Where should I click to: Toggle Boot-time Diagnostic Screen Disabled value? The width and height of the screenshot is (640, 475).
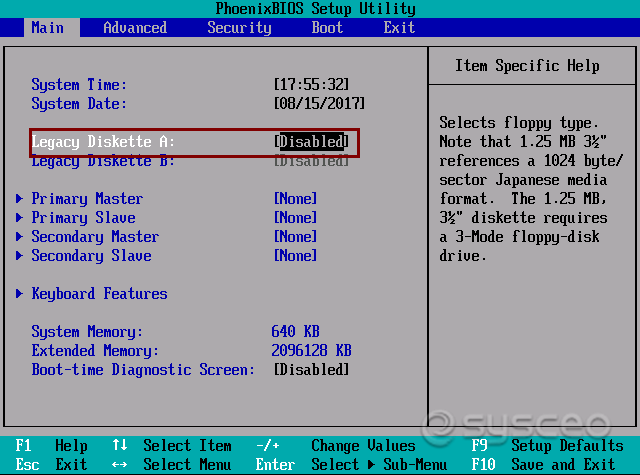[x=311, y=370]
